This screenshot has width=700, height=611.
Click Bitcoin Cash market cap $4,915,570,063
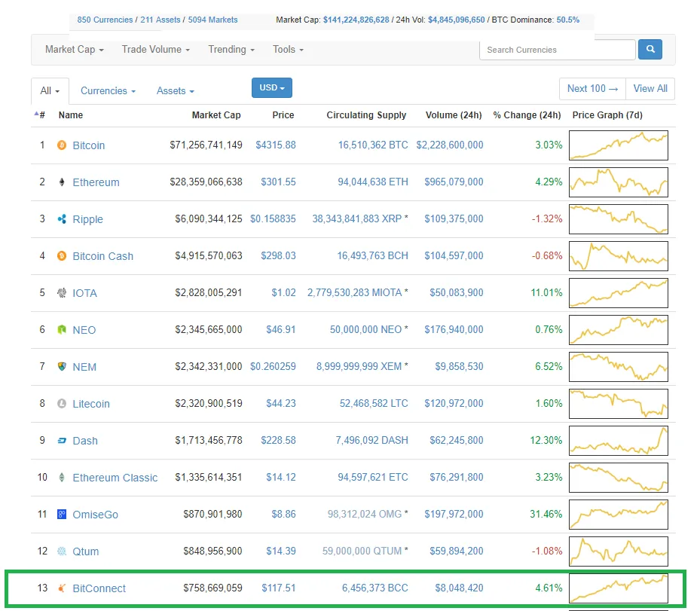pyautogui.click(x=209, y=255)
